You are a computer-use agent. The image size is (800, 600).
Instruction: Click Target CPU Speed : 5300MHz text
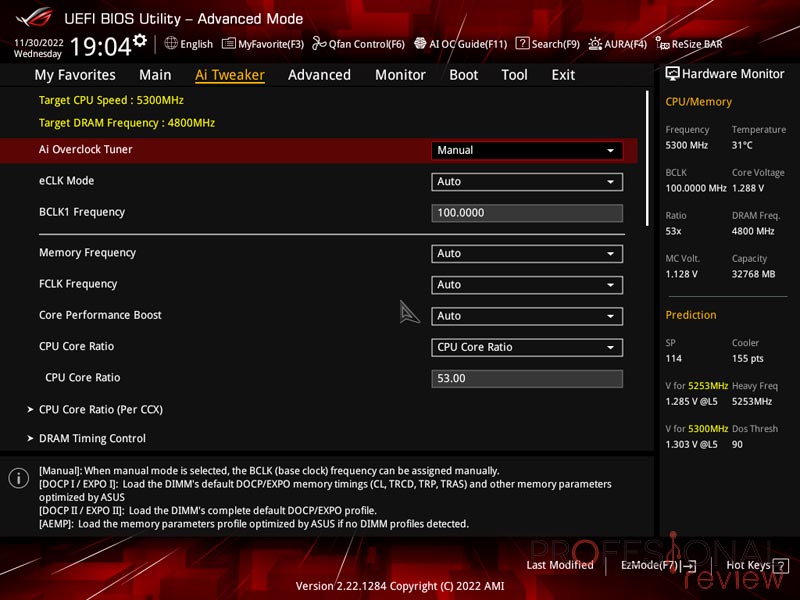pos(111,100)
